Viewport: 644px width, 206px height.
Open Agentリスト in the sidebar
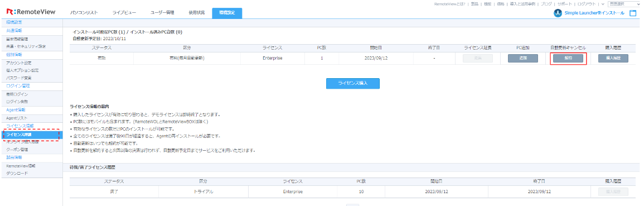coord(17,118)
